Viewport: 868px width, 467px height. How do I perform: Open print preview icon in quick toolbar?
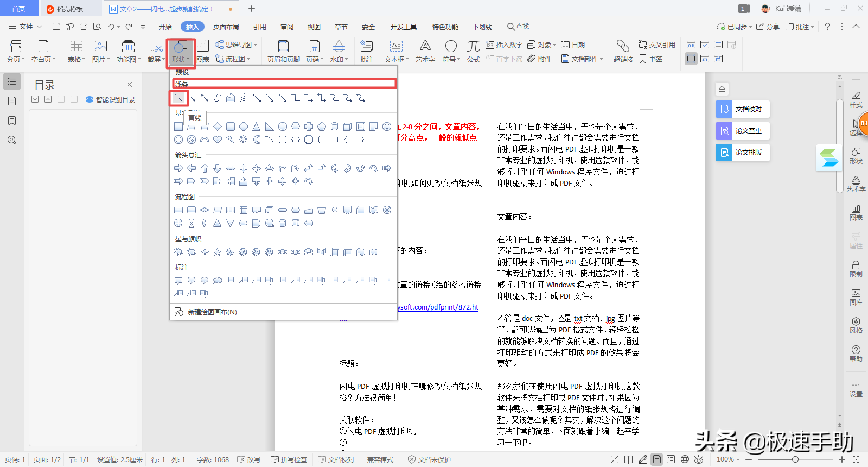coord(97,27)
